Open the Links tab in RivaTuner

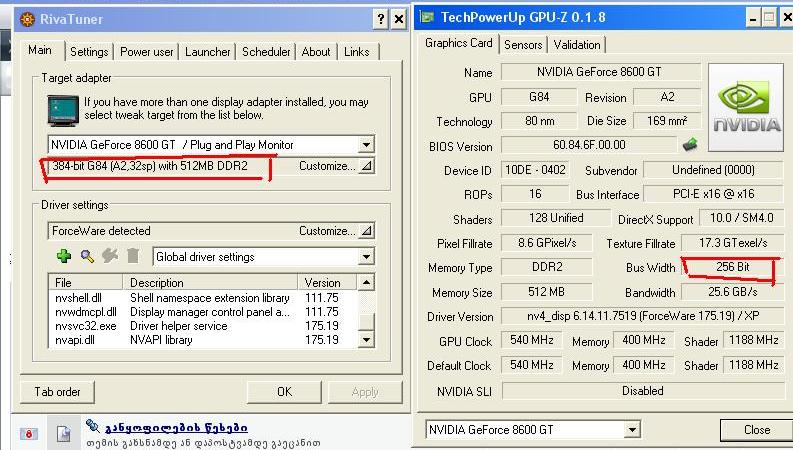[x=357, y=52]
